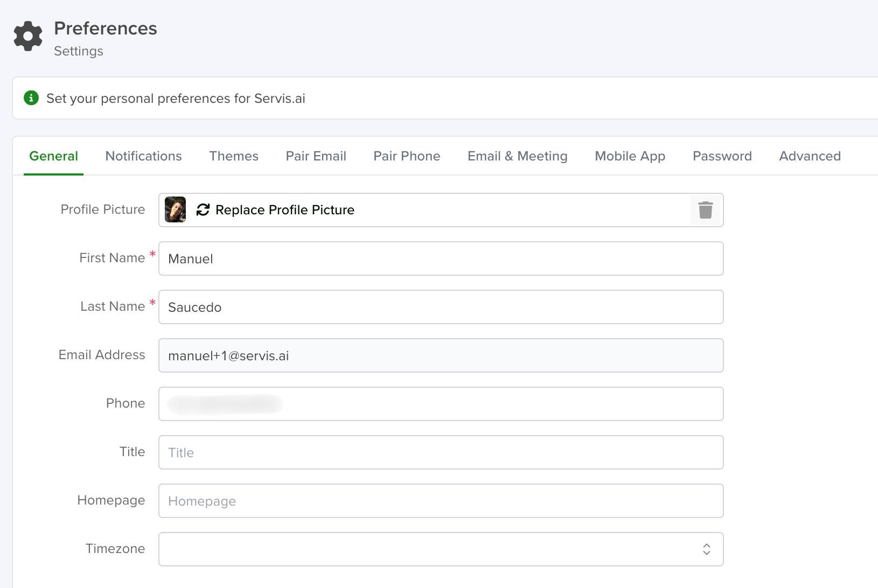Click the replace refresh arrows icon

coord(203,210)
